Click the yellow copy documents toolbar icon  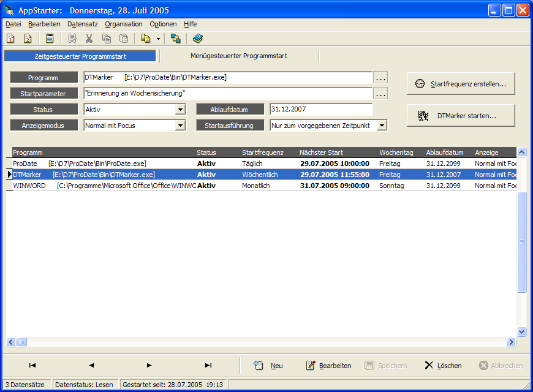(x=145, y=39)
